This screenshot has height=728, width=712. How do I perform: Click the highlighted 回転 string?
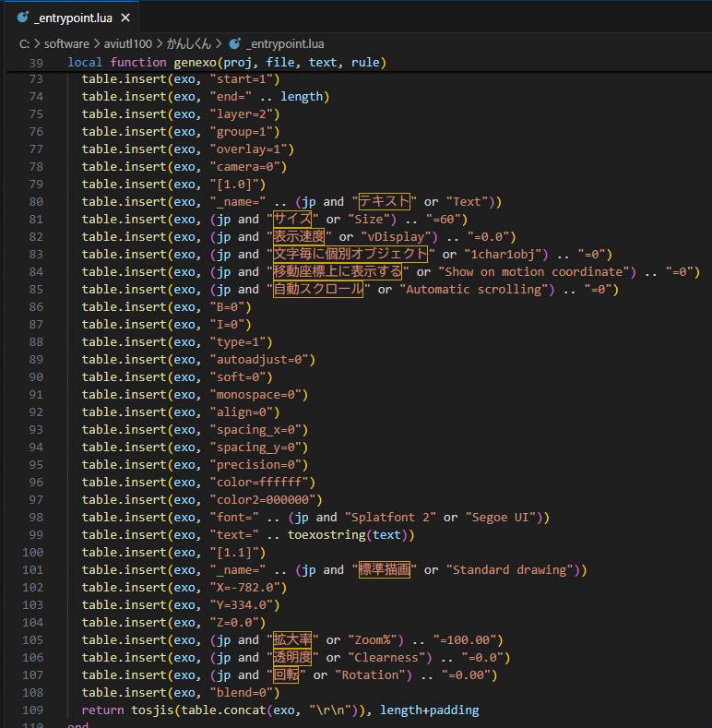286,675
